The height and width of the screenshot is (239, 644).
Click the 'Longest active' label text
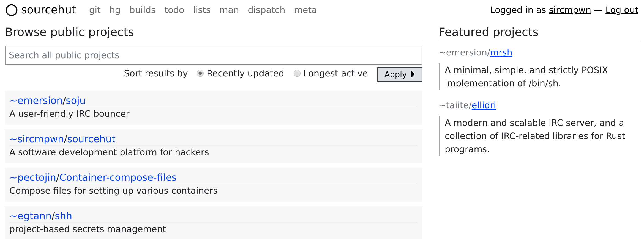pos(335,73)
